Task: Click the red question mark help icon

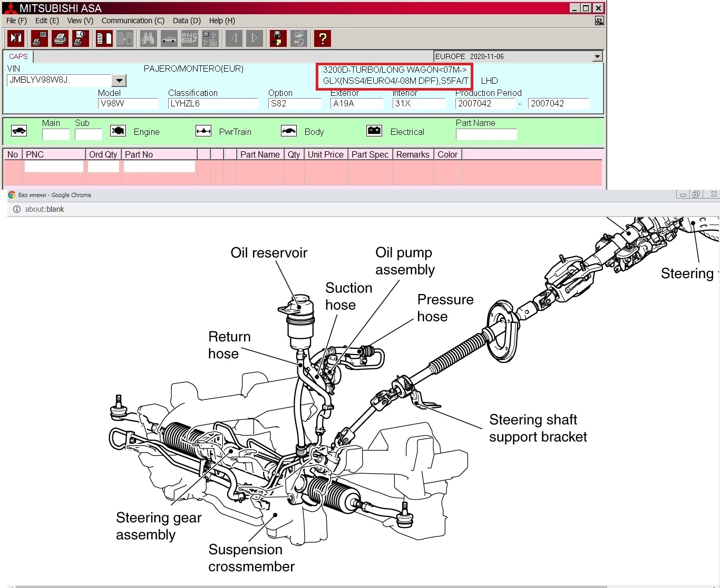Action: [x=322, y=38]
